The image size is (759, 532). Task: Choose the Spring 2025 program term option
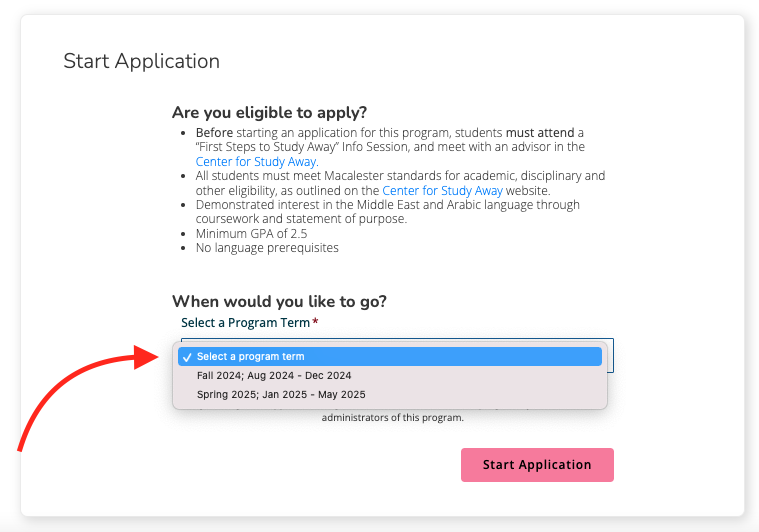(280, 395)
